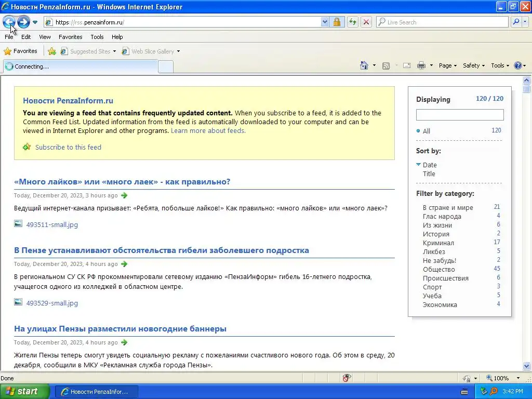Viewport: 532px width, 399px height.
Task: Open «Много лайков» article headline
Action: 122,181
